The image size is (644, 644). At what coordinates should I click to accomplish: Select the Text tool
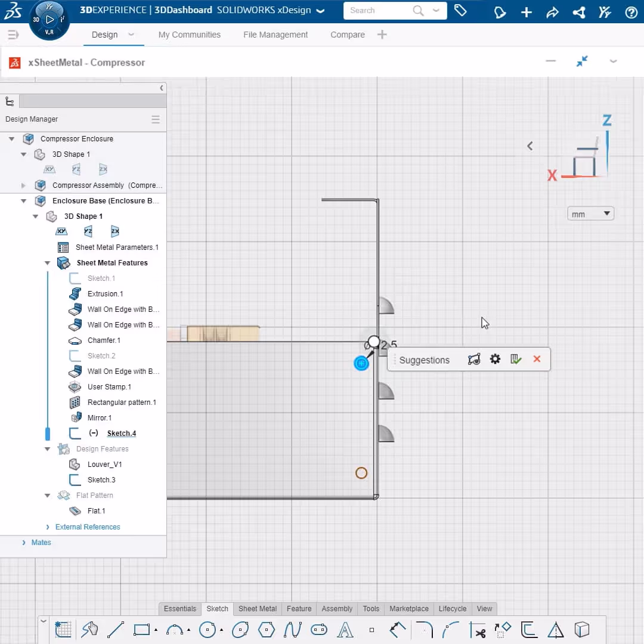(345, 629)
